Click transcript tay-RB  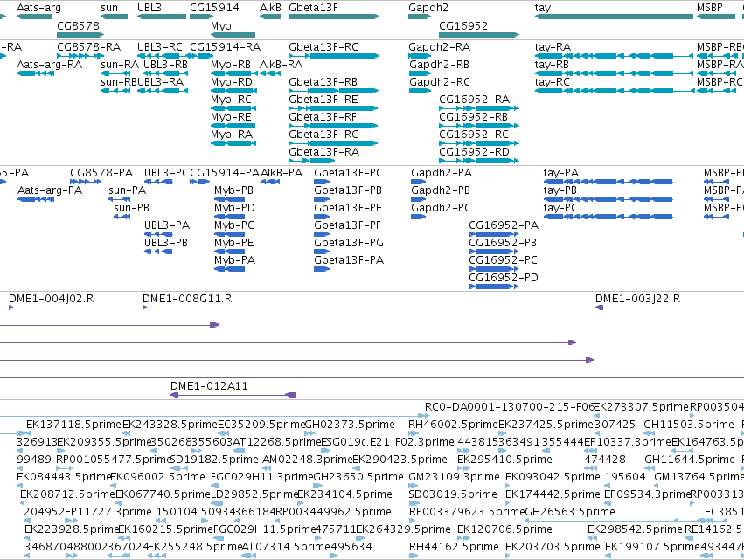pyautogui.click(x=552, y=65)
